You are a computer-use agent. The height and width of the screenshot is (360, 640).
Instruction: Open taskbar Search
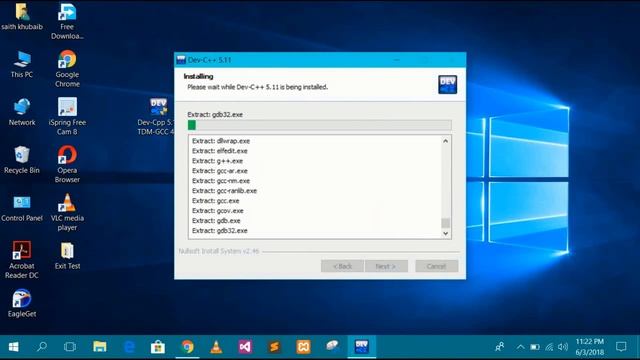42,347
